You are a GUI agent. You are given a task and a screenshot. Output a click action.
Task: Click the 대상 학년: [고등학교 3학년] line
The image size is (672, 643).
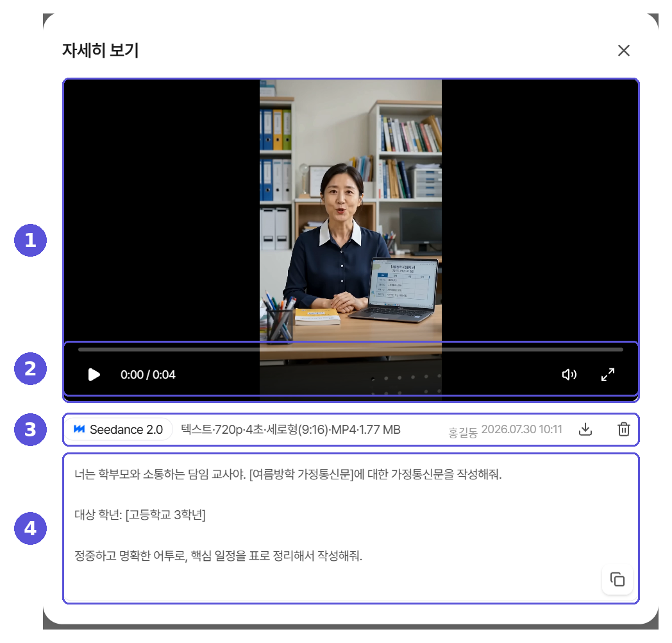[x=140, y=514]
